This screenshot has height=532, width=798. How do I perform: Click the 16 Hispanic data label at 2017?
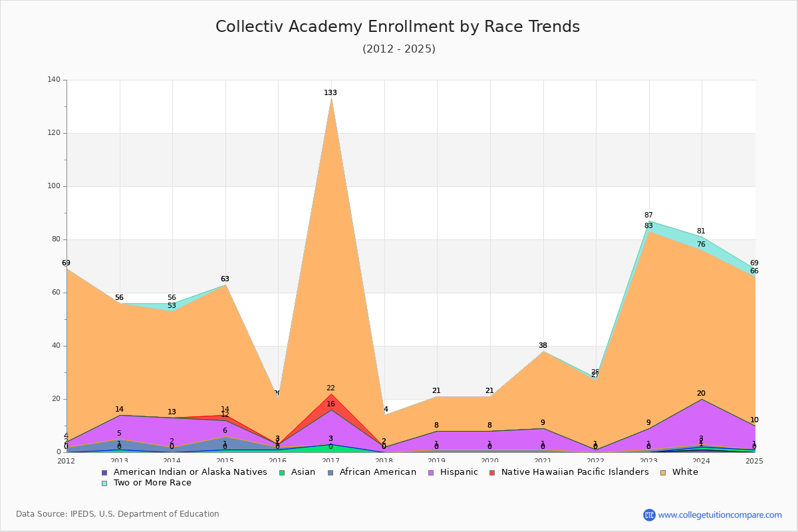[331, 404]
